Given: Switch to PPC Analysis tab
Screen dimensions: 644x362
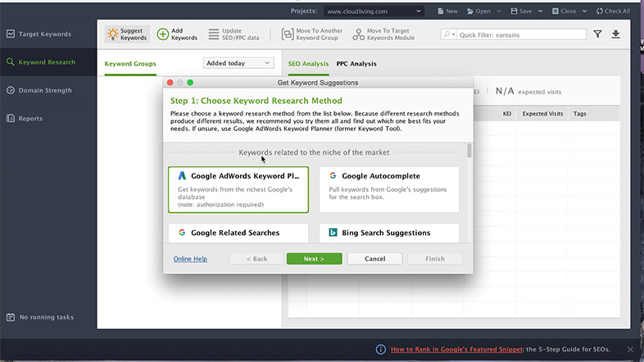Looking at the screenshot, I should 356,64.
